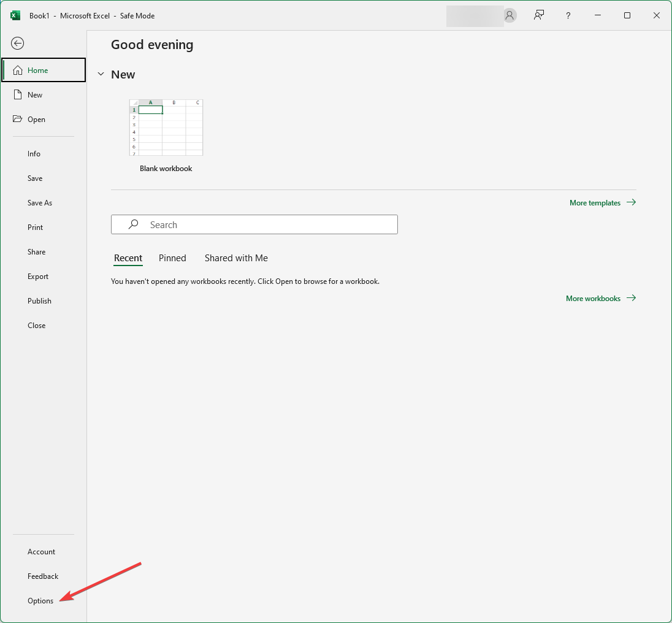The height and width of the screenshot is (623, 672).
Task: Choose Save in the sidebar
Action: coord(35,178)
